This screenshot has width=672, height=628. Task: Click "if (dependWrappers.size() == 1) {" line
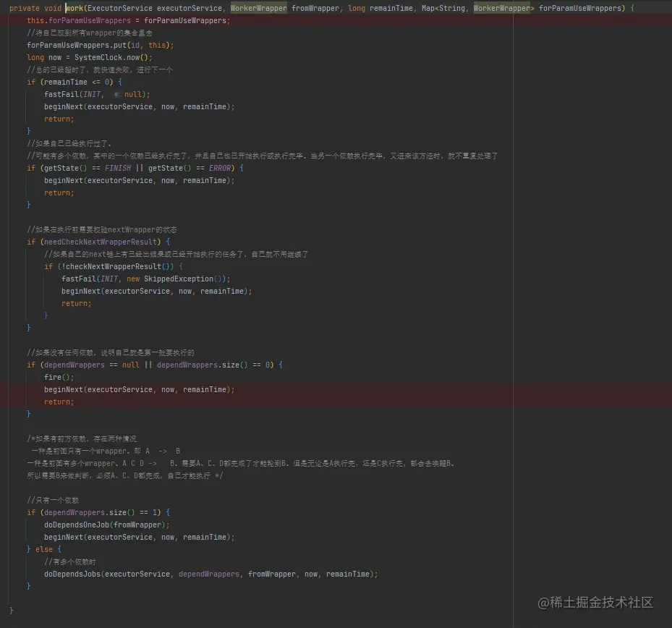click(98, 513)
